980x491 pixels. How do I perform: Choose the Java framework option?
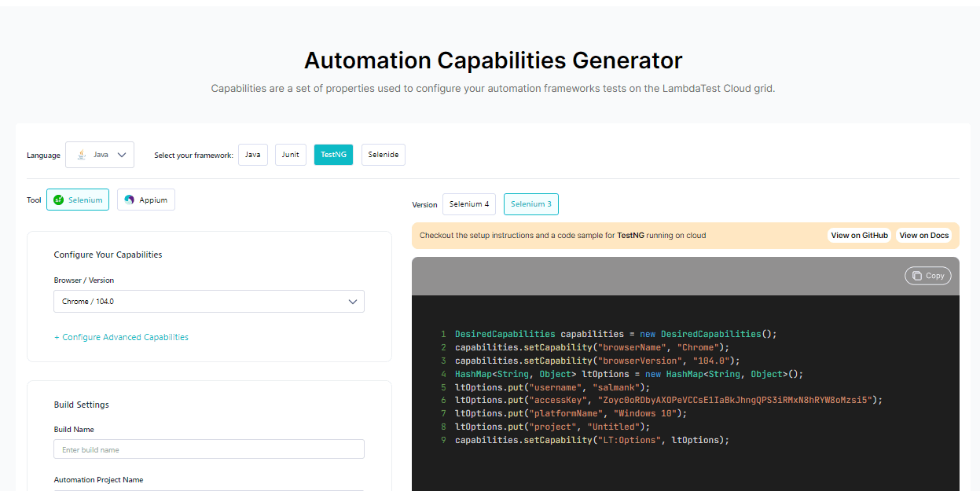[252, 155]
